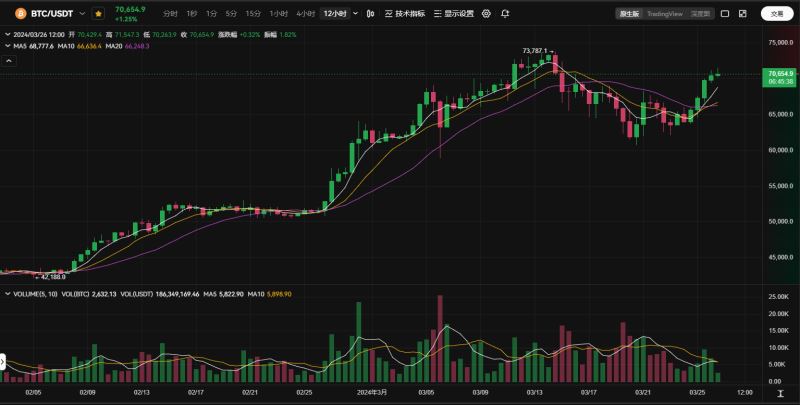Open 显示设置 display settings
The height and width of the screenshot is (405, 800).
click(x=454, y=14)
